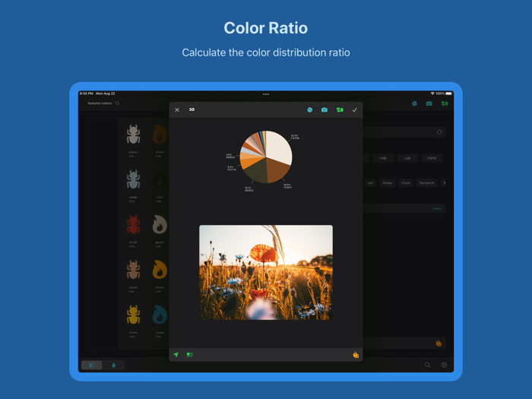Image resolution: width=532 pixels, height=399 pixels.
Task: Tap the Icons link in background panel
Action: pos(437,208)
